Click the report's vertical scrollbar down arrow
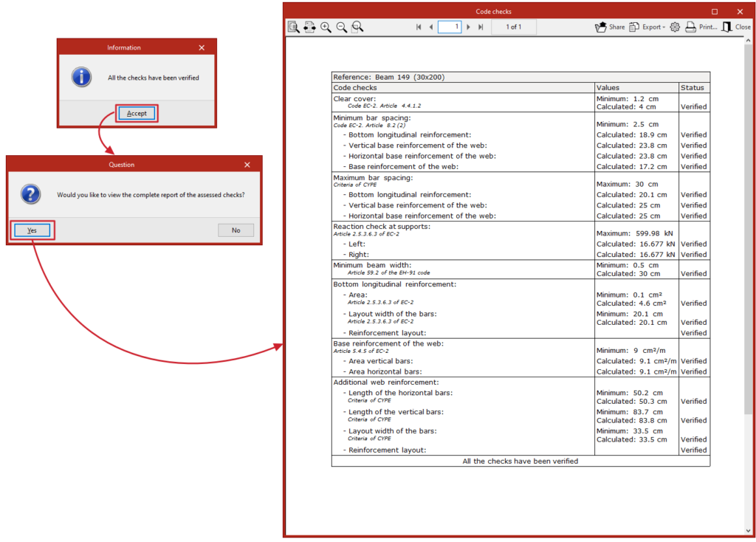Viewport: 756px width, 542px height. tap(748, 531)
